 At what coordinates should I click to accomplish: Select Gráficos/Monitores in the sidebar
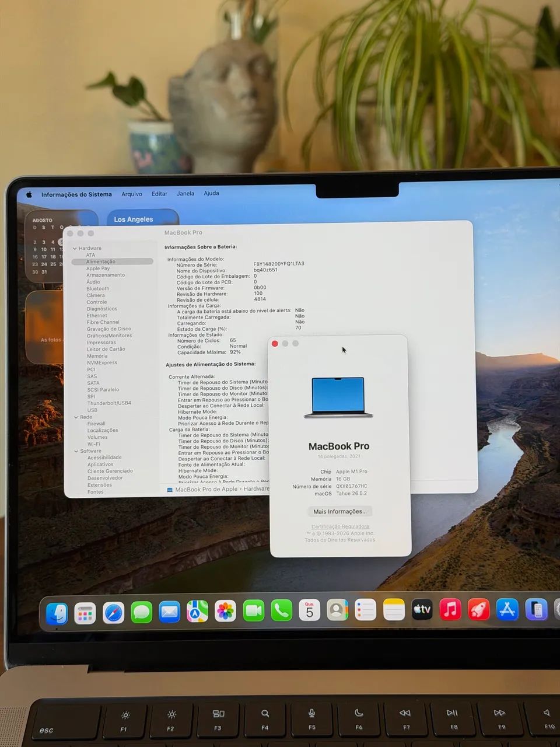(x=110, y=336)
